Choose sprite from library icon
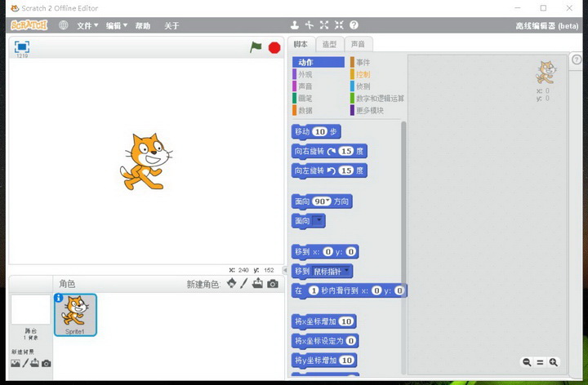The width and height of the screenshot is (588, 385). (231, 284)
